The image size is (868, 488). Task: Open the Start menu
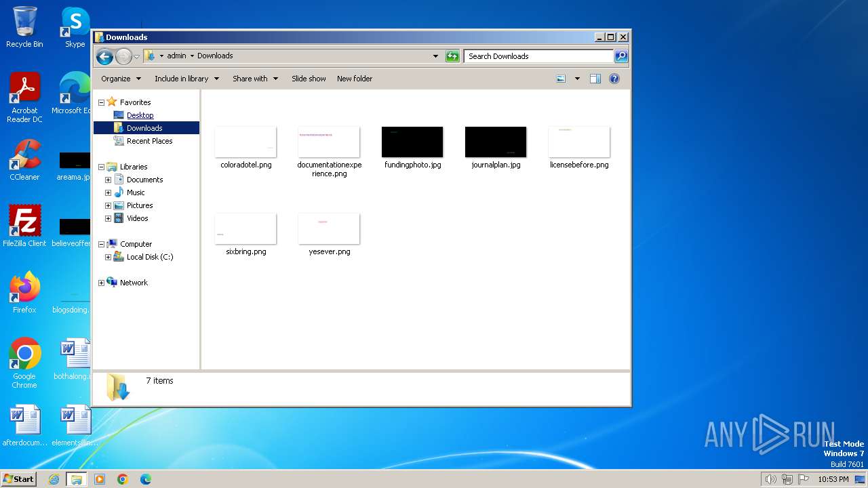(x=18, y=479)
